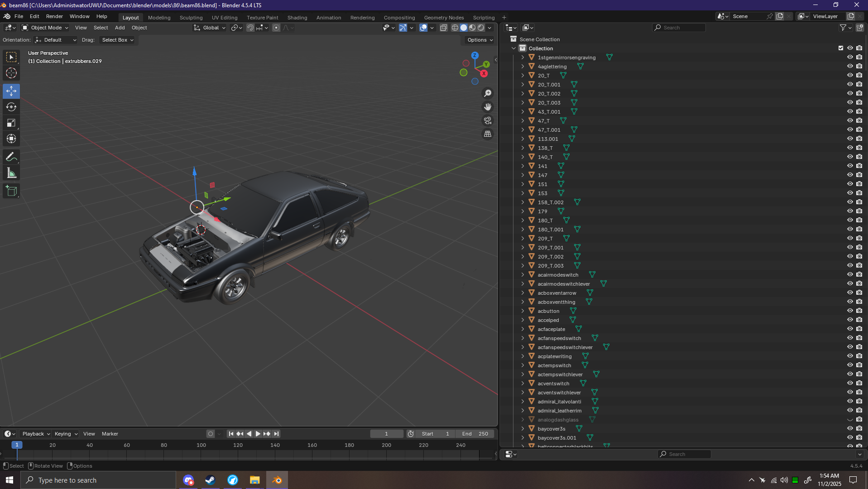868x489 pixels.
Task: Switch to the Sculpting workspace tab
Action: coord(191,18)
